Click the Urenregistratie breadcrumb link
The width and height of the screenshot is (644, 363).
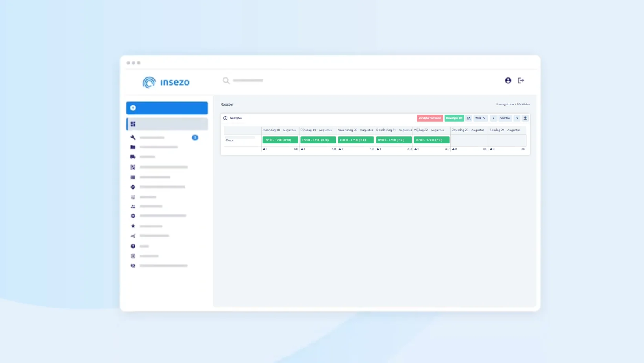click(x=505, y=104)
